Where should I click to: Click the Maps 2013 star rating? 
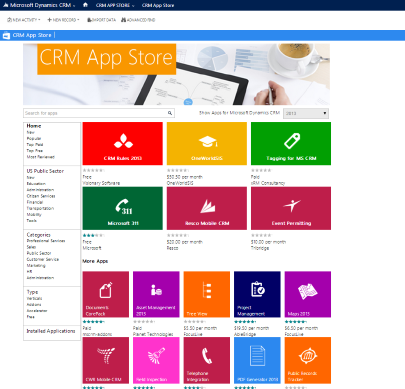295,322
